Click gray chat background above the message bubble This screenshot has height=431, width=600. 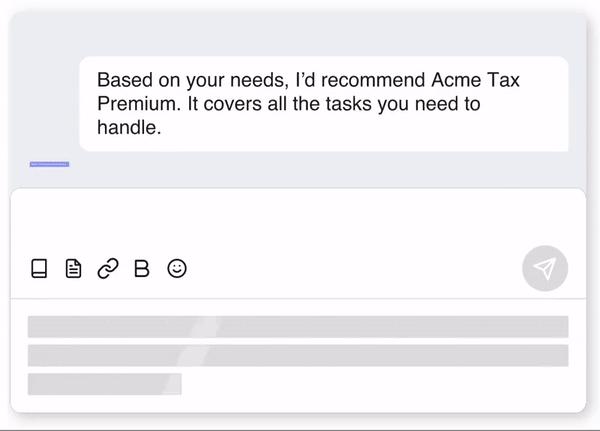[x=298, y=34]
